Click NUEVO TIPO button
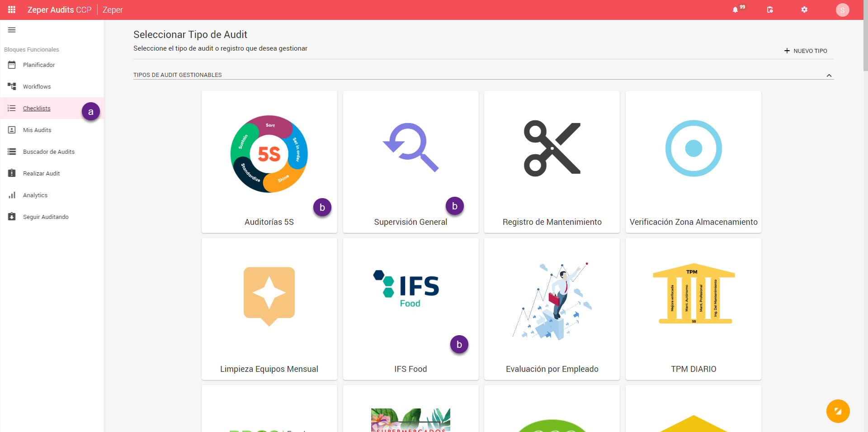 pos(806,51)
